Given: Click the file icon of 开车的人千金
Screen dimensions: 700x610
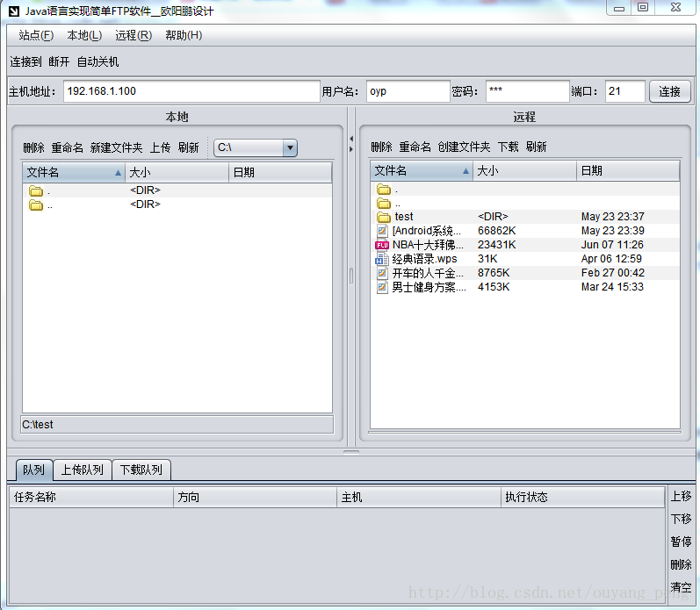Looking at the screenshot, I should pos(382,273).
